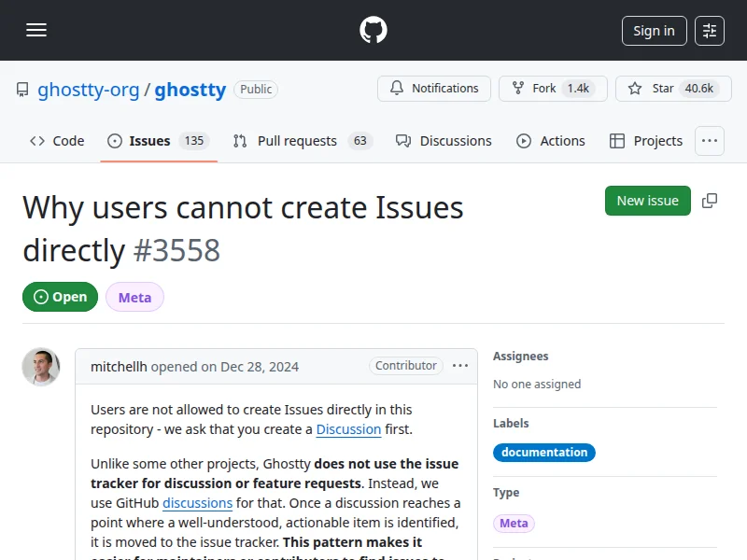Viewport: 747px width, 560px height.
Task: Expand the additional repository navigation menu
Action: tap(710, 141)
